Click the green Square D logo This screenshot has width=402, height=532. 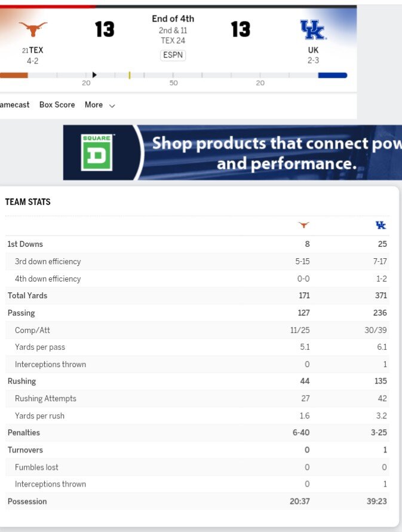[x=97, y=152]
